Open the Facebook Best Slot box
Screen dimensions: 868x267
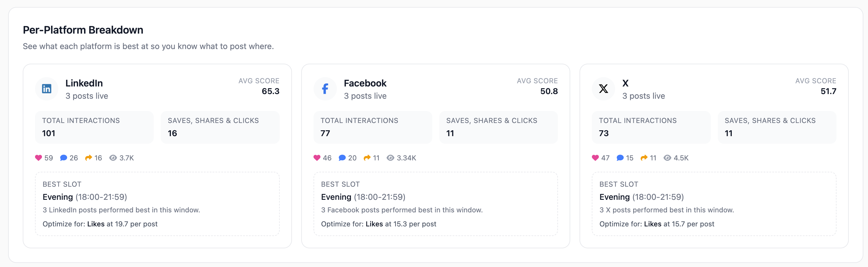[x=435, y=204]
